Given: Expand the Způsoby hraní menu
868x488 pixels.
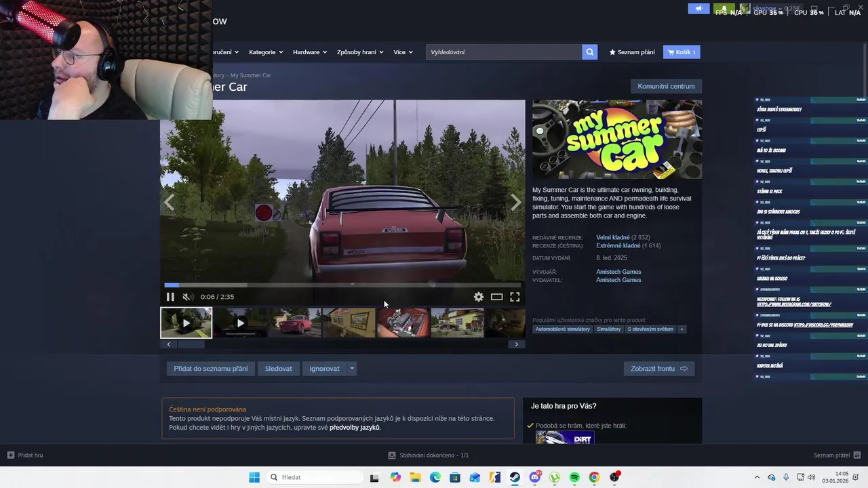Looking at the screenshot, I should 360,52.
